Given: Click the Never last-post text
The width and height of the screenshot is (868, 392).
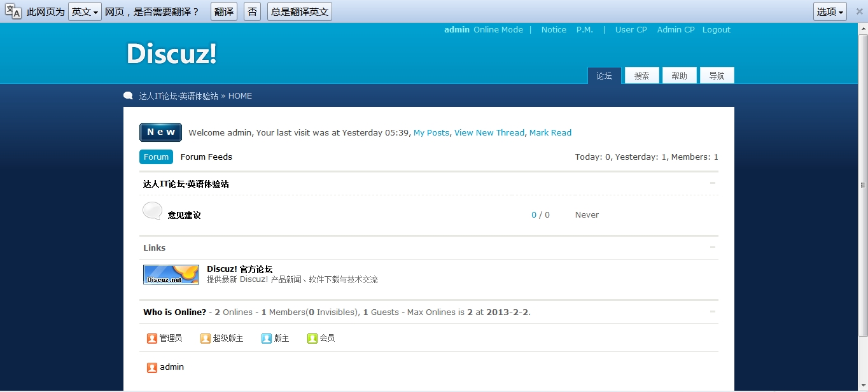Looking at the screenshot, I should click(x=587, y=215).
